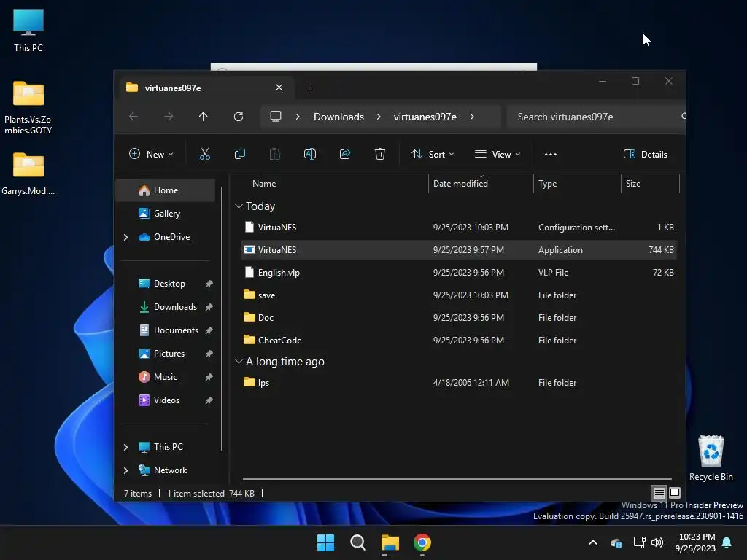Select VirtuaNES Application file
The width and height of the screenshot is (747, 560).
click(x=459, y=250)
